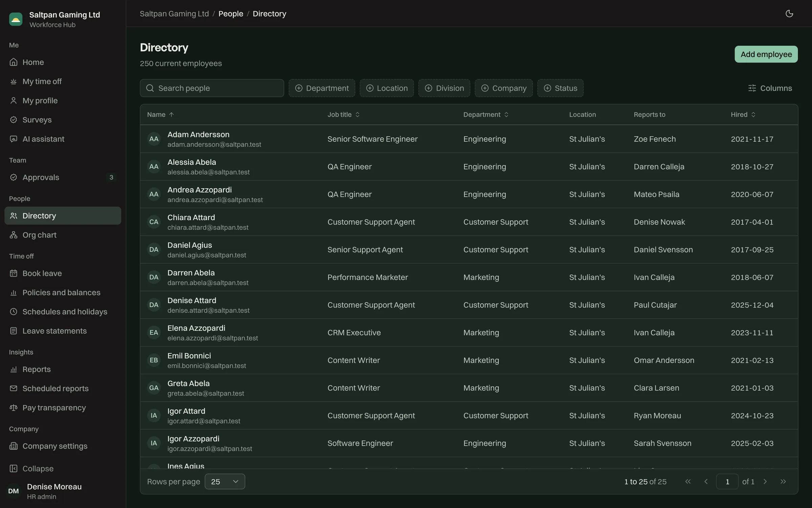Go to last page arrow

pyautogui.click(x=783, y=481)
